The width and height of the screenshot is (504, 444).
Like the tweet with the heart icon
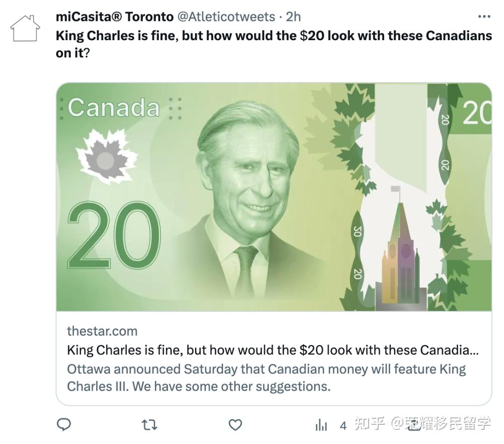235,424
